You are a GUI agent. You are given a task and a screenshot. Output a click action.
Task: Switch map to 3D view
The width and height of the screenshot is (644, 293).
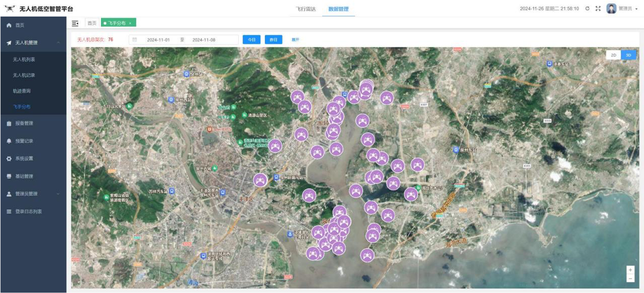coord(628,55)
